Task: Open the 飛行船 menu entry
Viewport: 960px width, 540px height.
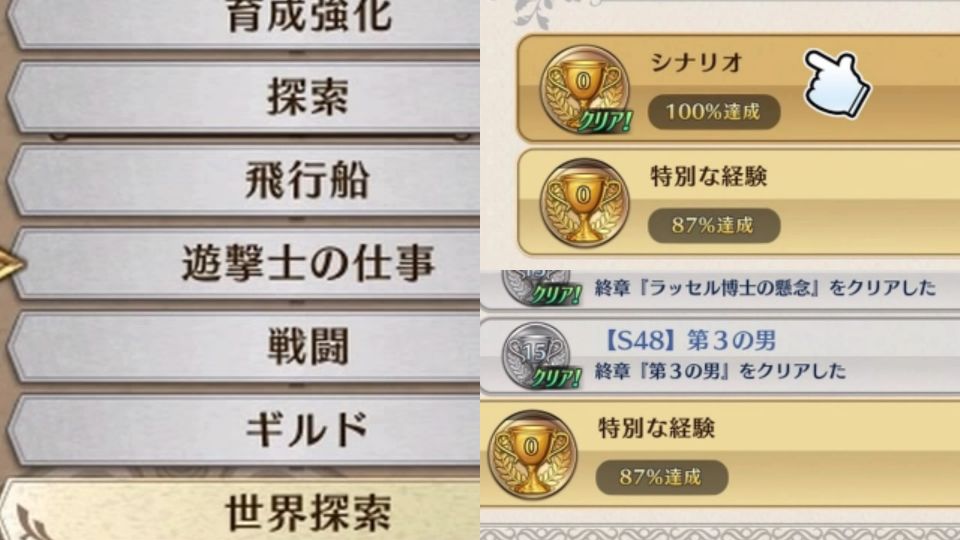Action: point(245,180)
